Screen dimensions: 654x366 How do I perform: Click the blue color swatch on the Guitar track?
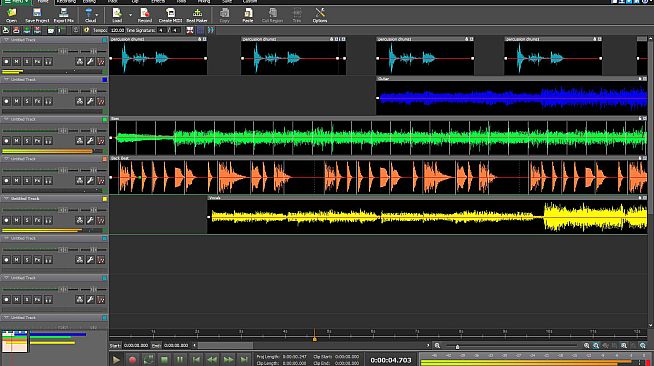point(105,80)
